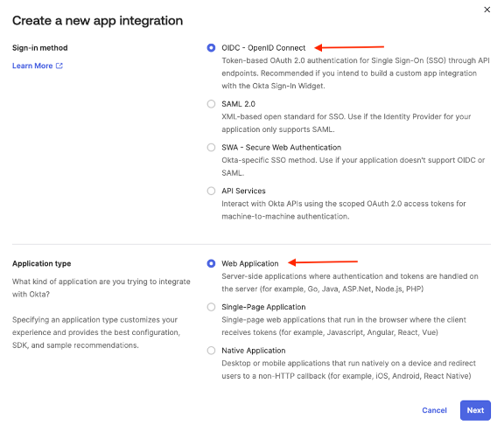Screen dimensions: 504x425
Task: Pick the API Services radio button
Action: (211, 191)
